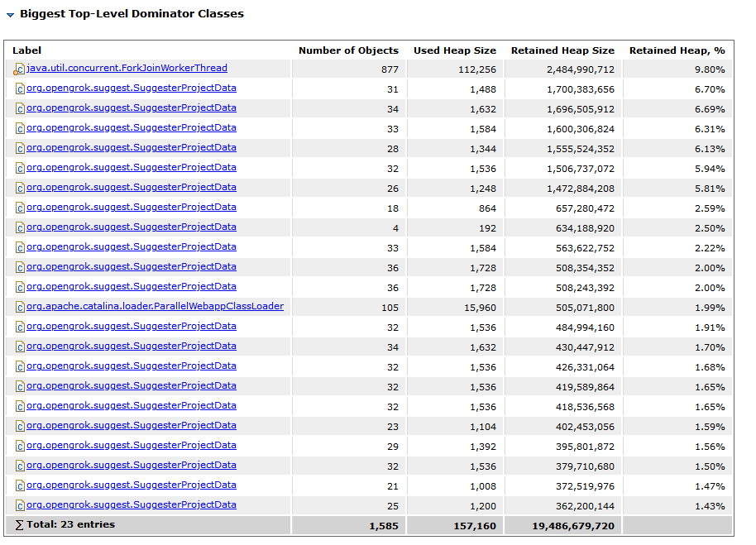Sort by the Retained Heap percentage column
The height and width of the screenshot is (545, 756).
tap(676, 50)
